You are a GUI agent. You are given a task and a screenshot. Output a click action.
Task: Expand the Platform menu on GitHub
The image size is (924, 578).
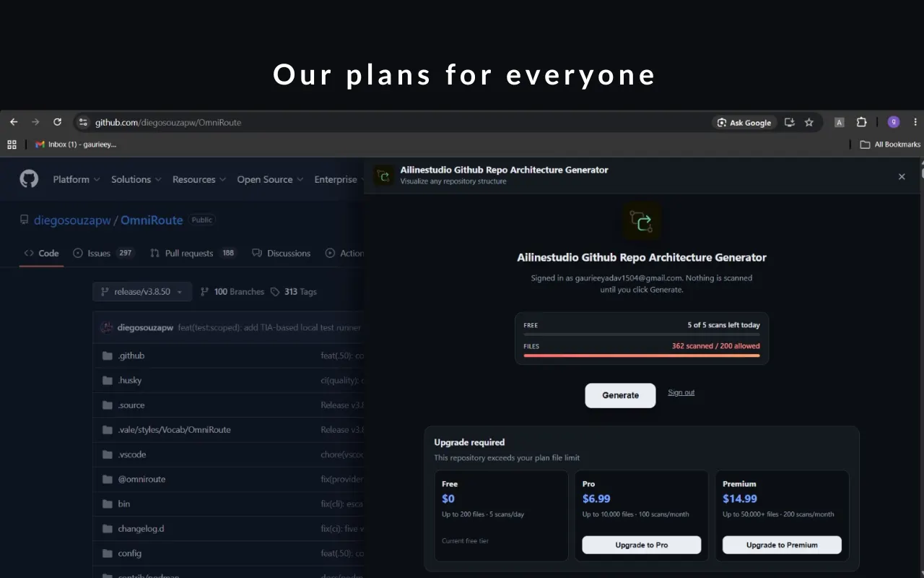(77, 179)
